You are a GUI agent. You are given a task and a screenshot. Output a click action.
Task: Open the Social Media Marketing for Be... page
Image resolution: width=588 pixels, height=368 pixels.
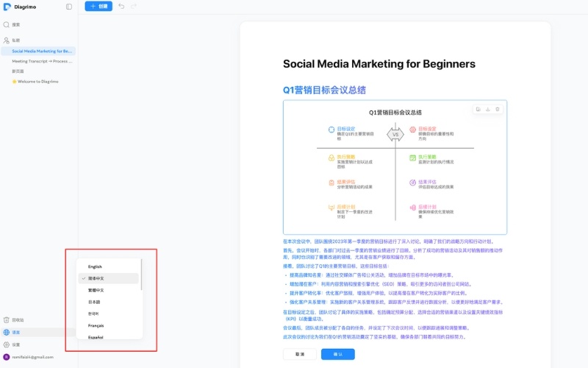point(38,51)
